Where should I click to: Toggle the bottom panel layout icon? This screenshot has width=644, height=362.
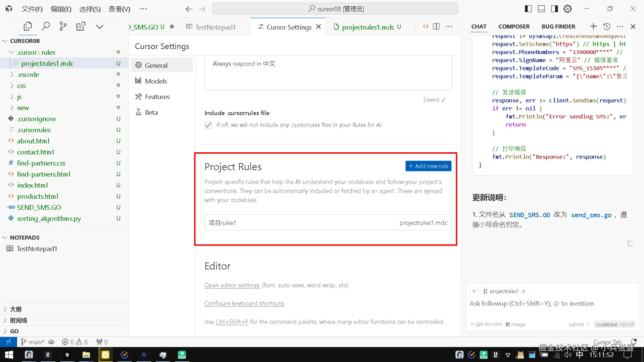(541, 9)
